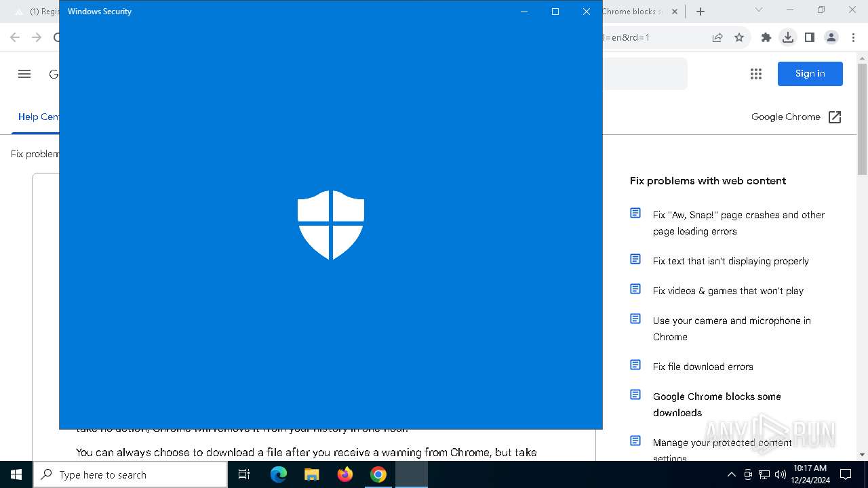This screenshot has height=488, width=868.
Task: Click the page vertical scrollbar thumb
Action: point(862,119)
